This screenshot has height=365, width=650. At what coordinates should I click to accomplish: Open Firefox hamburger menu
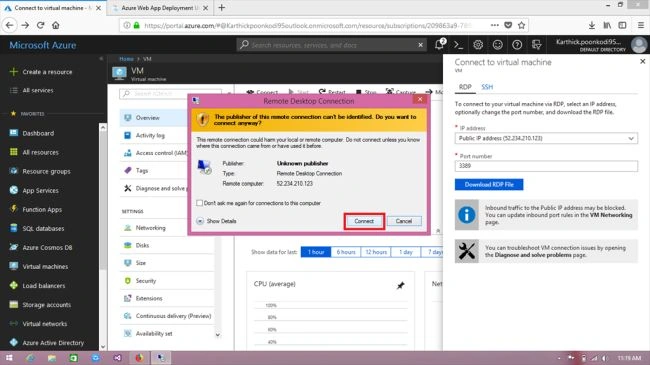[640, 25]
